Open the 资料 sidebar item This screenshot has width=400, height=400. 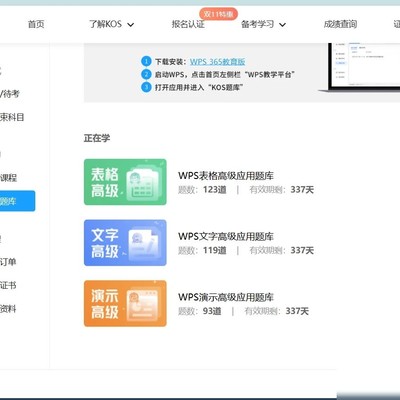(8, 309)
